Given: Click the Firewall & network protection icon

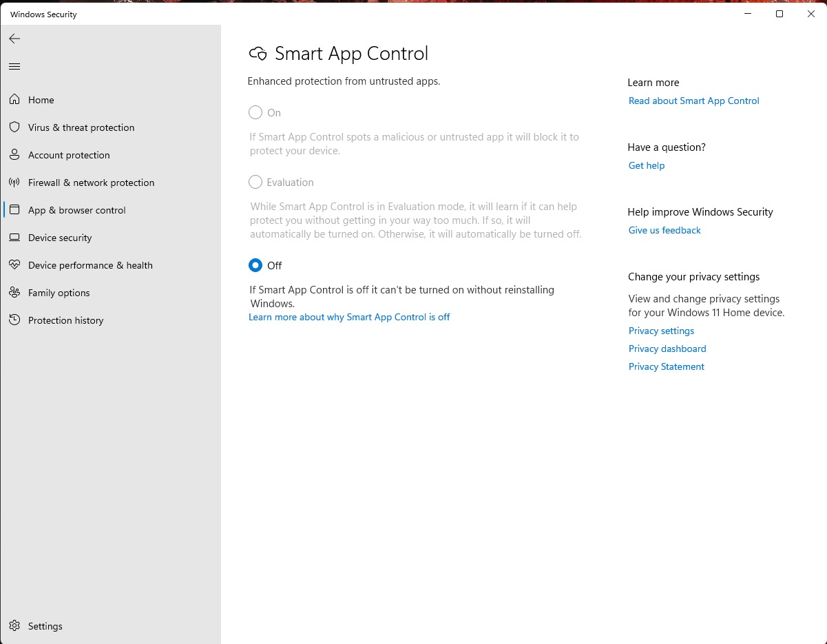Looking at the screenshot, I should coord(14,183).
